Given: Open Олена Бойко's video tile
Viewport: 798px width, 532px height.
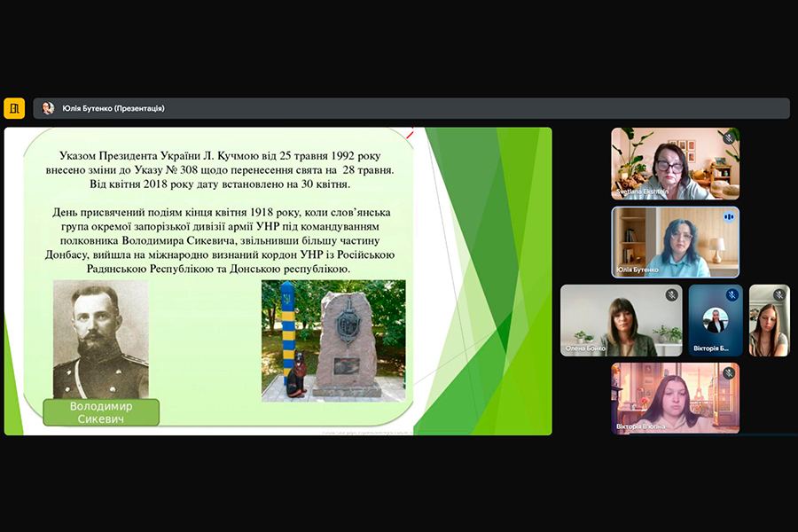Looking at the screenshot, I should pos(622,320).
